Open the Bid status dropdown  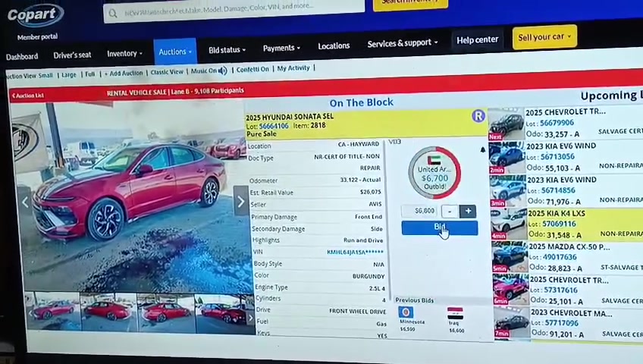[227, 50]
